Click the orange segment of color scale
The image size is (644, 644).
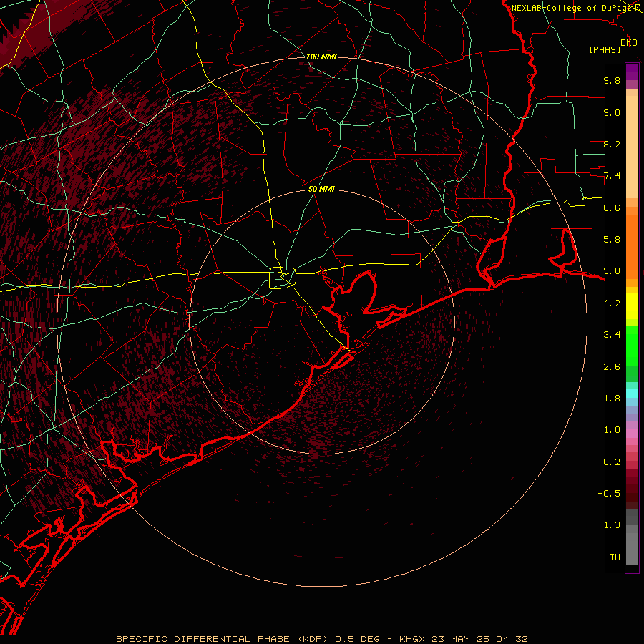pyautogui.click(x=632, y=248)
